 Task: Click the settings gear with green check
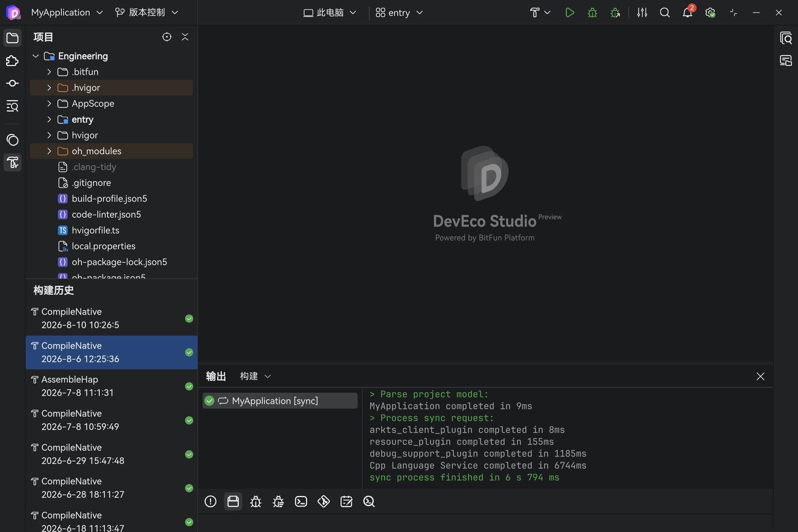pos(710,12)
